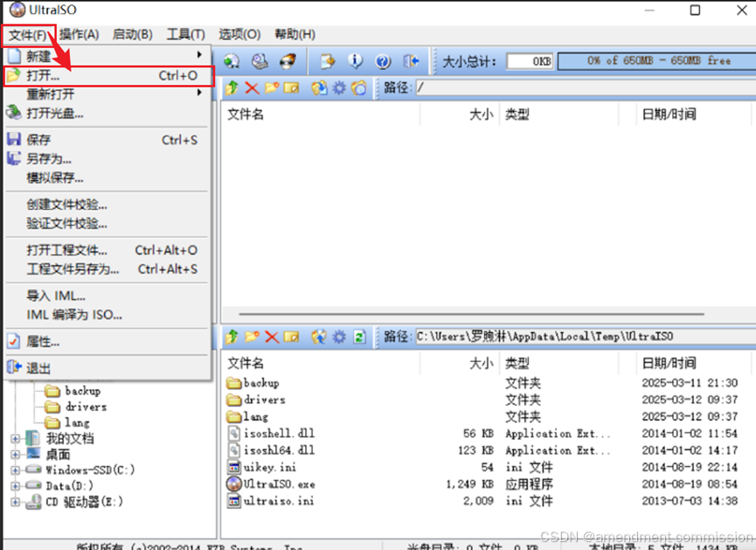Click the rename icon in local pane toolbar
The width and height of the screenshot is (756, 550).
[x=291, y=337]
